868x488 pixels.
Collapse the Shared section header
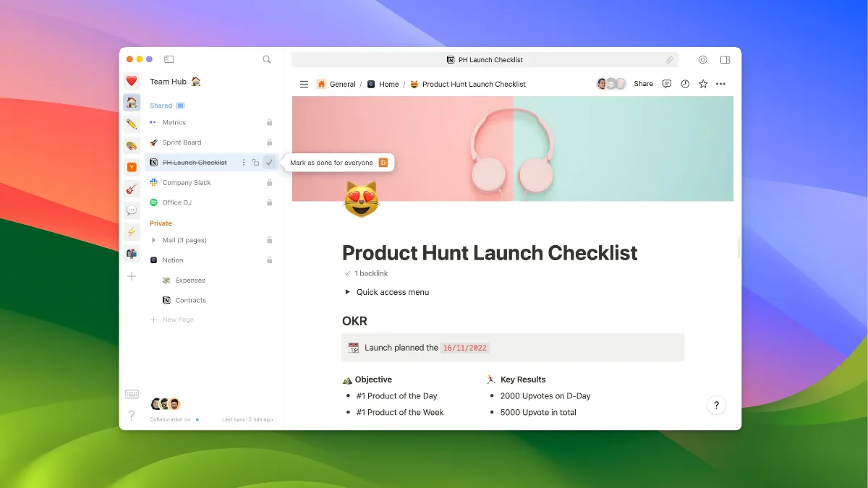[x=167, y=106]
